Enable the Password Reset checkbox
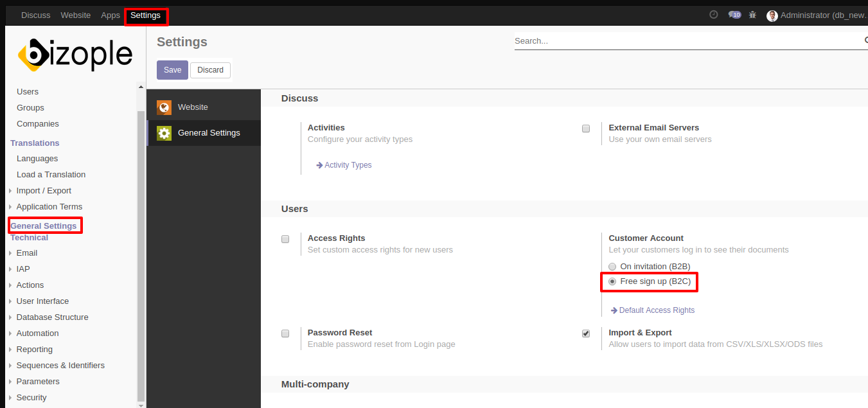868x408 pixels. click(x=285, y=333)
